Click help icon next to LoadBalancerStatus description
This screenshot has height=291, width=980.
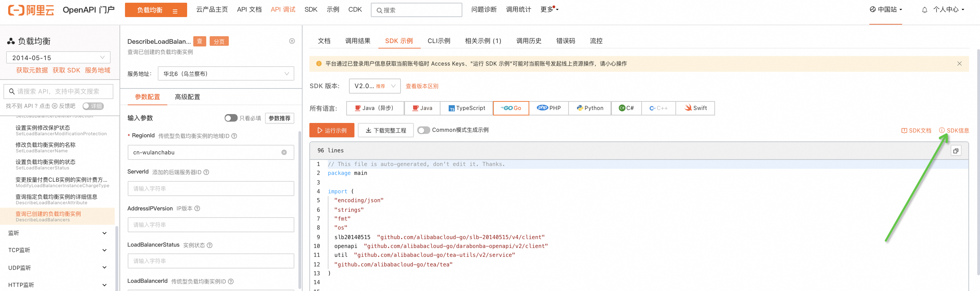tap(210, 245)
